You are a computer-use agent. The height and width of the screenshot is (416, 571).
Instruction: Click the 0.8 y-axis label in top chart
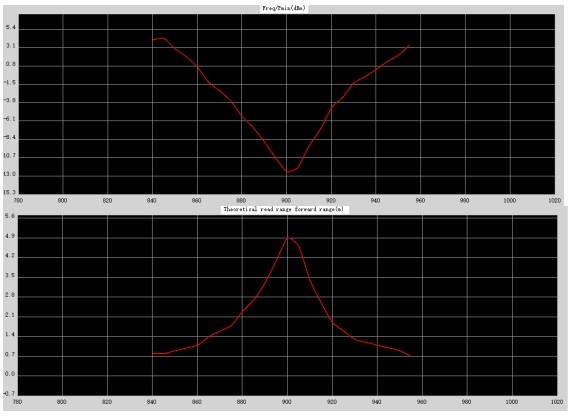click(x=11, y=64)
